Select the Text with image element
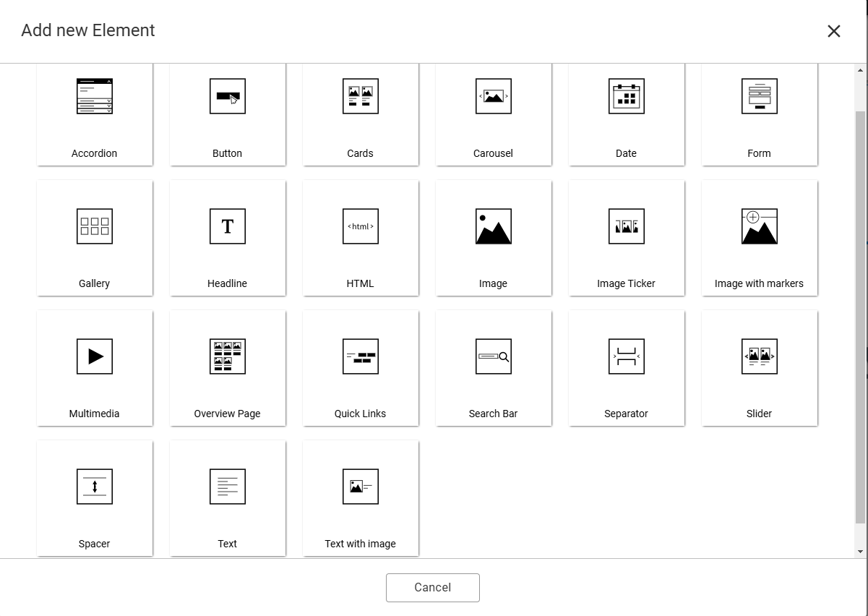This screenshot has height=616, width=868. click(361, 498)
